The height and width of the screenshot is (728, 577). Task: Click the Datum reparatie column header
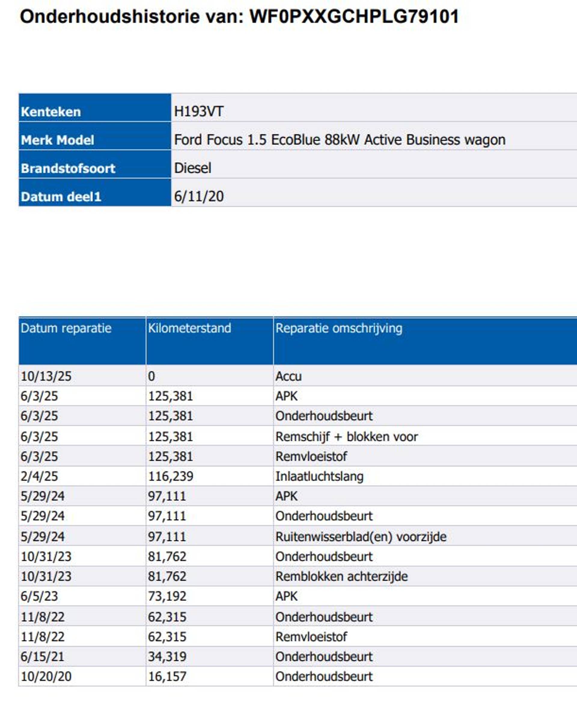tap(66, 328)
